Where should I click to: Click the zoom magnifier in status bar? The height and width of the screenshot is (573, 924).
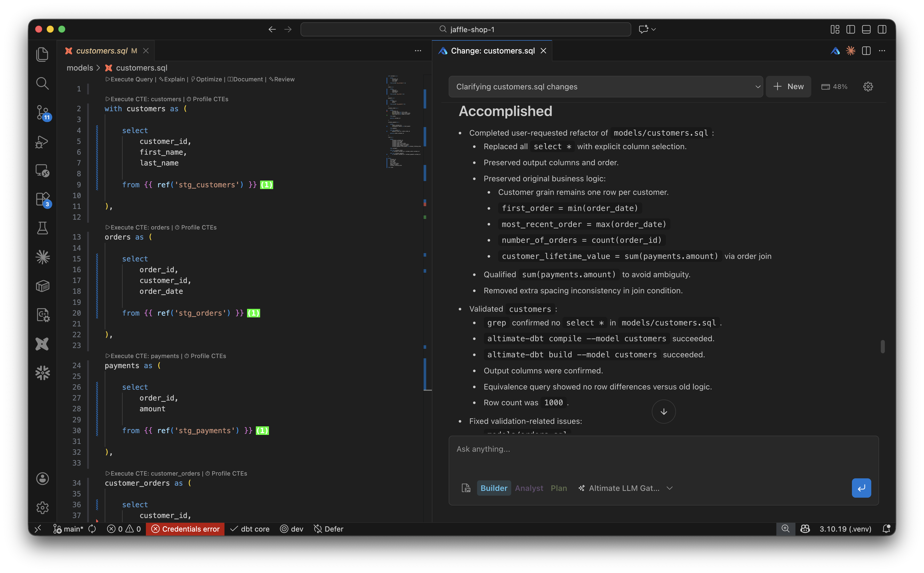point(785,529)
